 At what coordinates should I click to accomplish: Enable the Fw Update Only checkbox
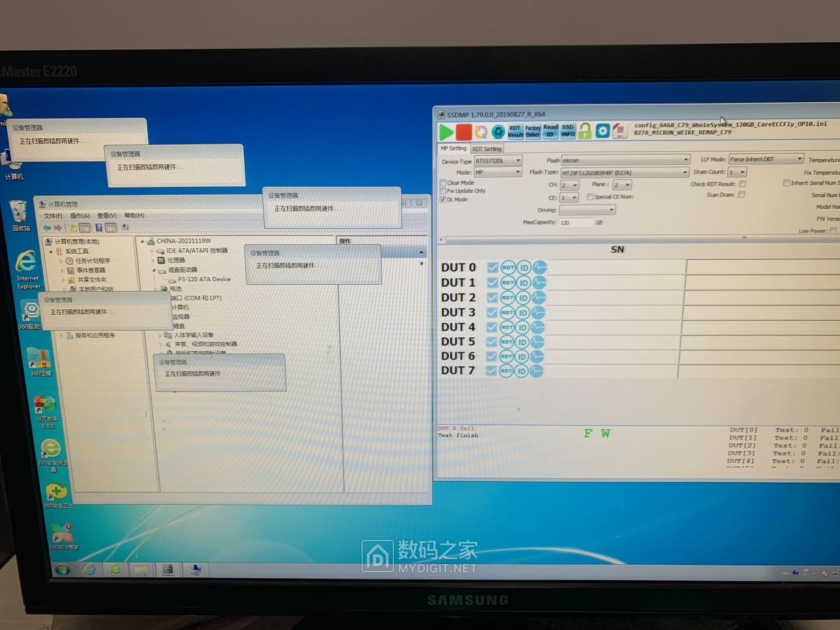(443, 191)
